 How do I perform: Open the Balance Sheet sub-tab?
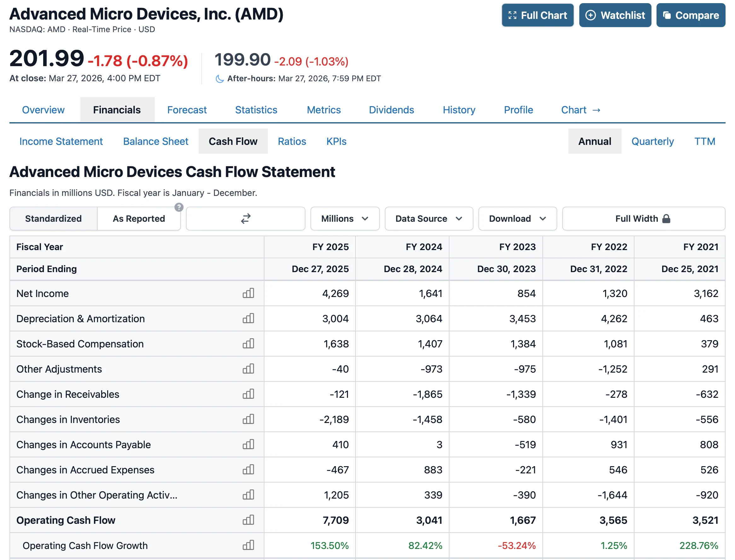[x=155, y=141]
